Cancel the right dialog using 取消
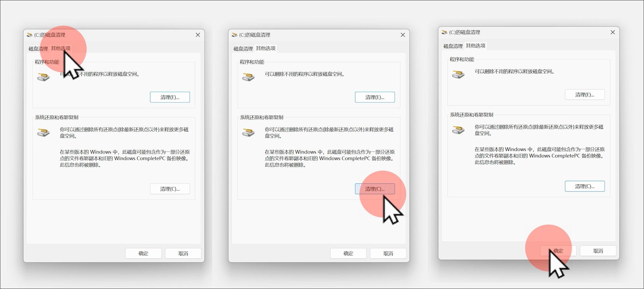The image size is (644, 289). (598, 251)
